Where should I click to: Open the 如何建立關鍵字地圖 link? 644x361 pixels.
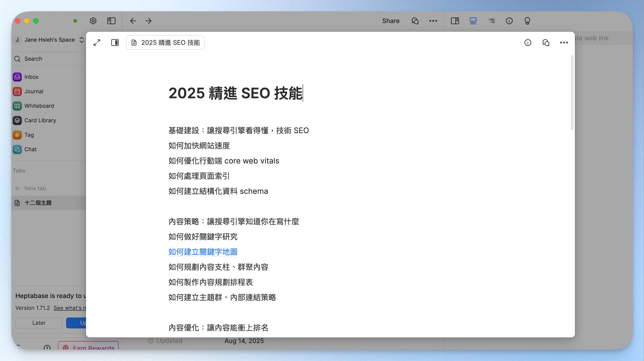(x=203, y=252)
